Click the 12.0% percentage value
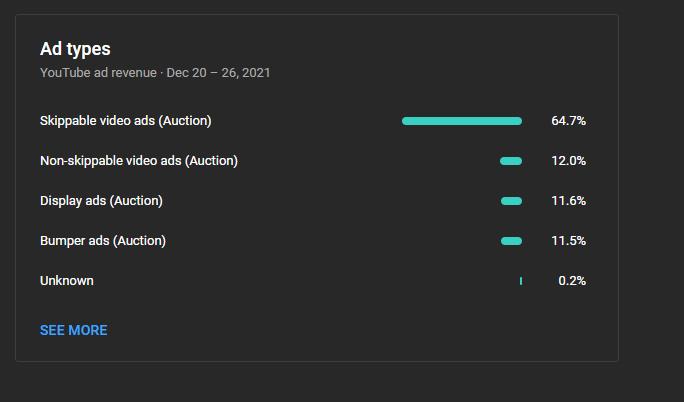The image size is (684, 402). point(568,161)
